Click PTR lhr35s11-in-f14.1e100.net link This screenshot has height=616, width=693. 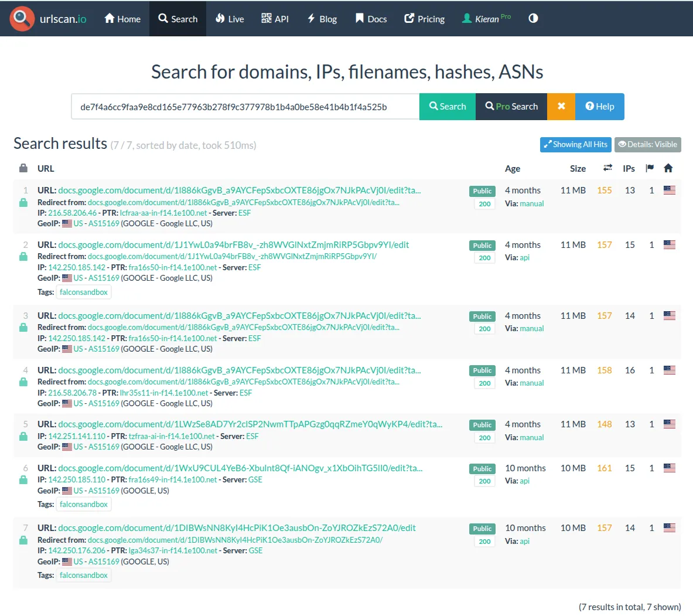(164, 393)
